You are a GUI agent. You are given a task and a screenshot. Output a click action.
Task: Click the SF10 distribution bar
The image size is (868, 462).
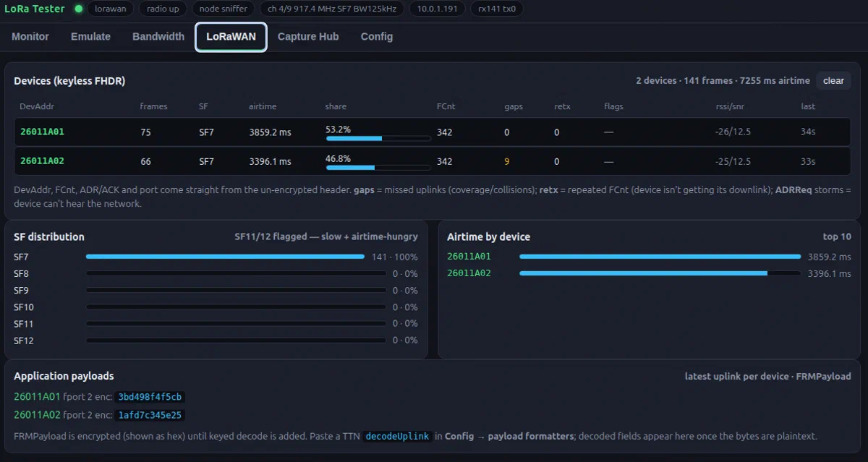[236, 307]
